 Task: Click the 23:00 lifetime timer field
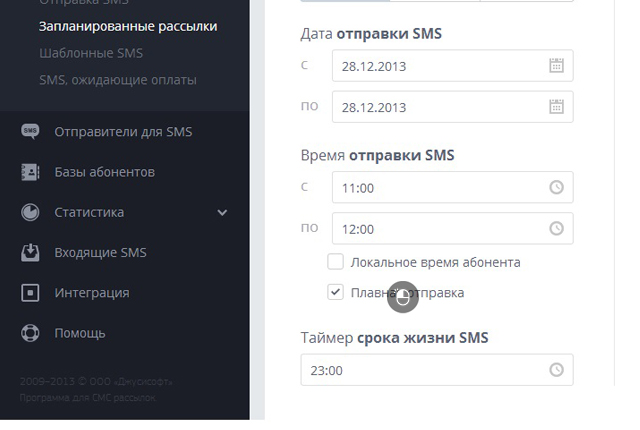tap(437, 370)
